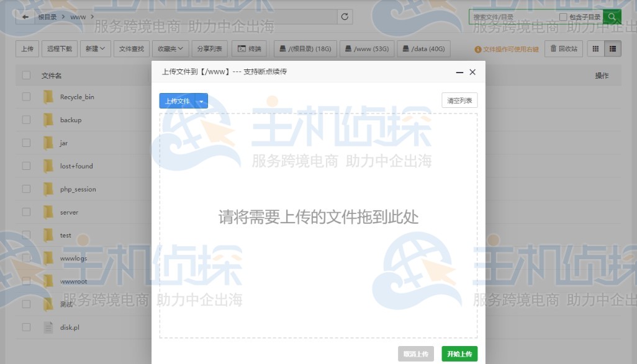Click the 清空列表 button
This screenshot has width=637, height=364.
tap(459, 100)
